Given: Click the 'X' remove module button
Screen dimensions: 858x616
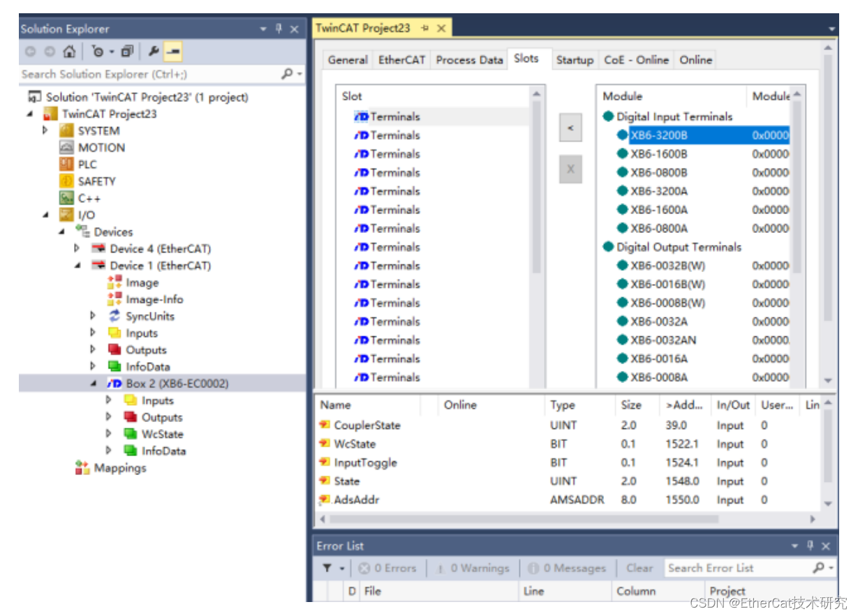Looking at the screenshot, I should coord(570,169).
